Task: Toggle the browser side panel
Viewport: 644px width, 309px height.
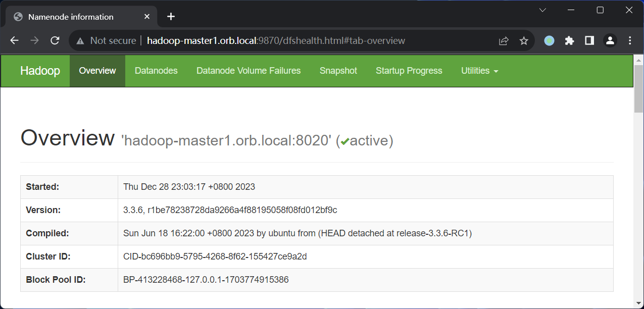Action: (x=589, y=41)
